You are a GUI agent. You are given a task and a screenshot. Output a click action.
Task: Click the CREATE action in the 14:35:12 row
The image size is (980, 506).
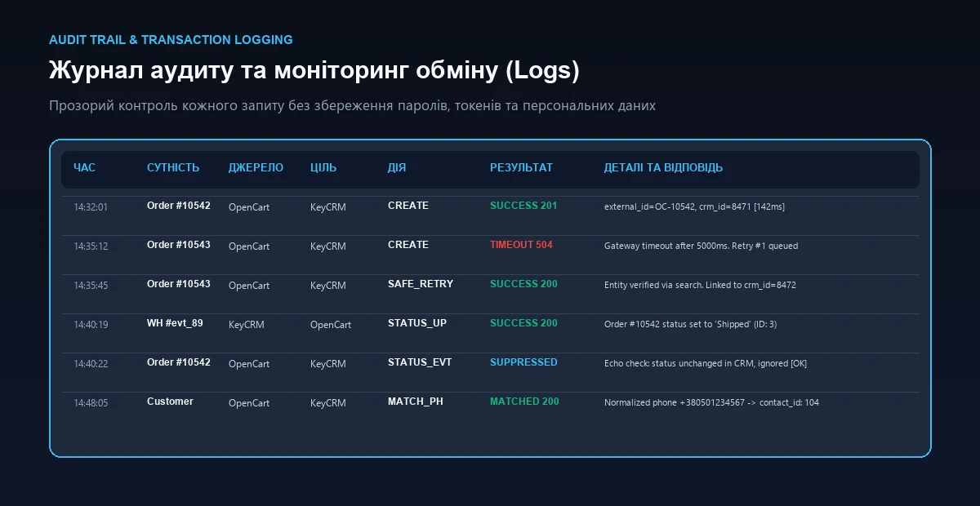coord(408,245)
